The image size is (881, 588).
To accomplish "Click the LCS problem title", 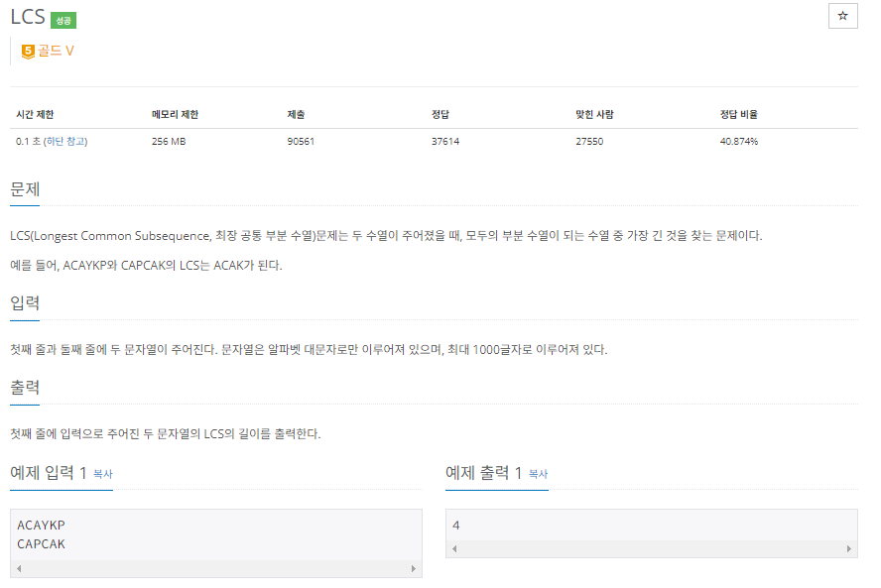I will pos(28,17).
